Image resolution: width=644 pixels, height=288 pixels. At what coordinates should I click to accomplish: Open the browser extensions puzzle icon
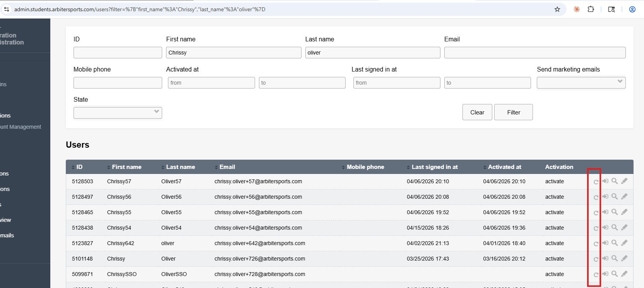point(591,9)
